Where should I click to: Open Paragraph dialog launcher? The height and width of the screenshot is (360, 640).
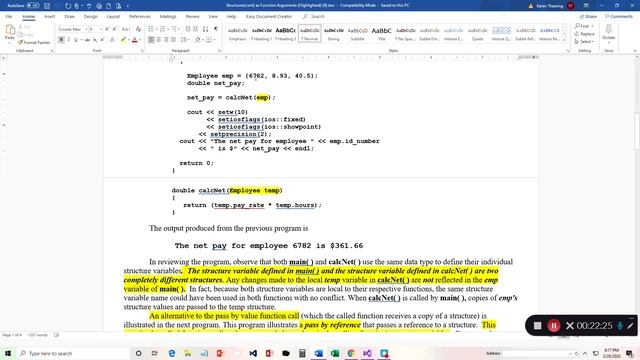coord(220,51)
